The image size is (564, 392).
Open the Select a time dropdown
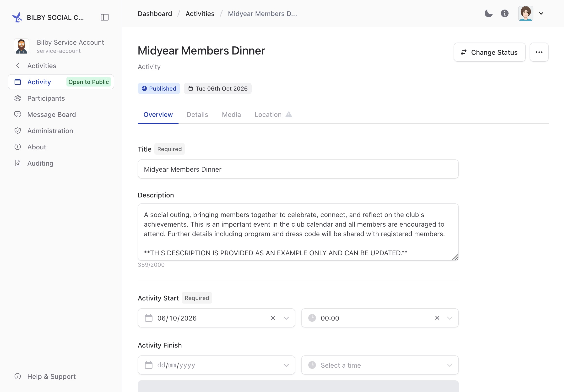pyautogui.click(x=380, y=365)
